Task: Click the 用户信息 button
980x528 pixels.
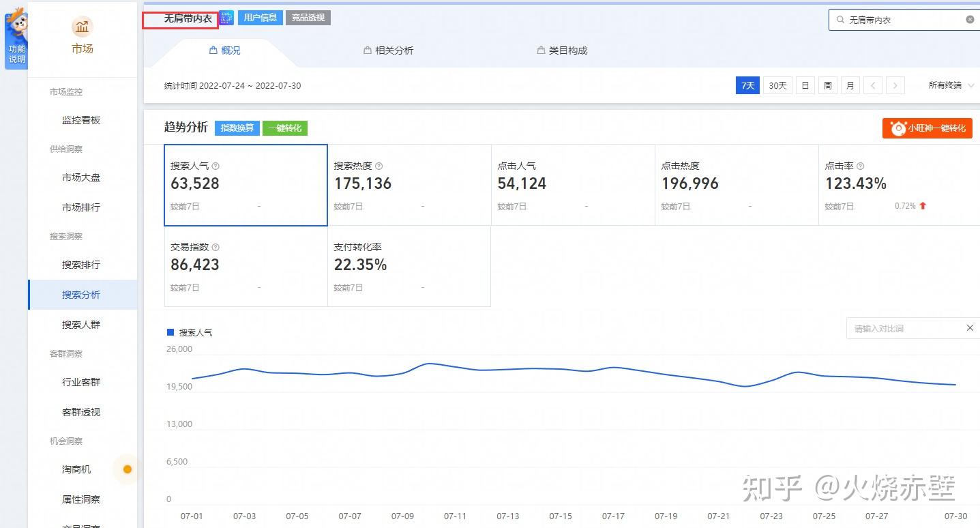Action: click(x=260, y=18)
